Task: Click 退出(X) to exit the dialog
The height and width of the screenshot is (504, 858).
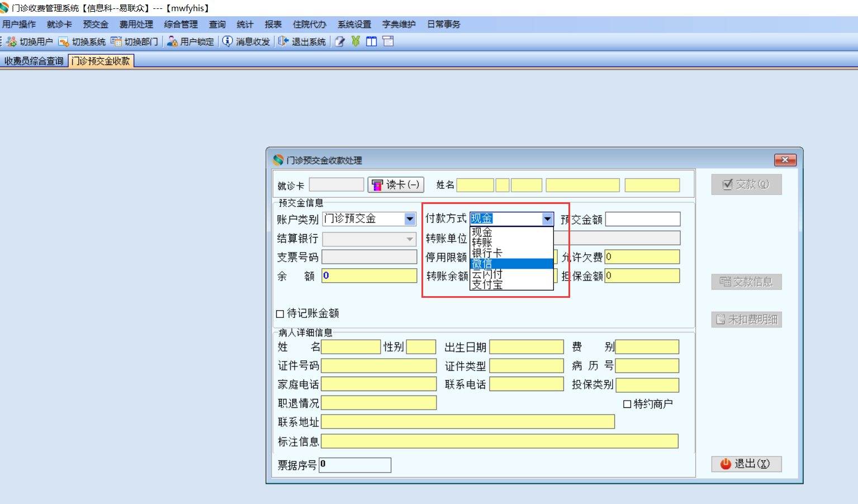Action: pyautogui.click(x=746, y=464)
